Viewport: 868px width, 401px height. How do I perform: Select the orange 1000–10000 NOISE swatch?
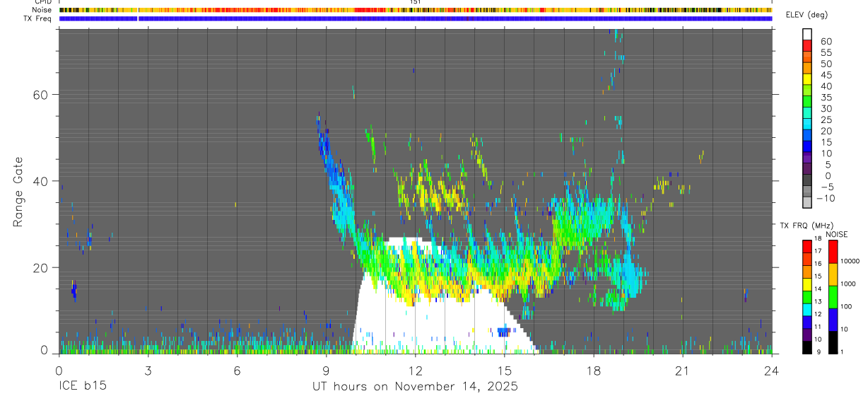[x=833, y=274]
